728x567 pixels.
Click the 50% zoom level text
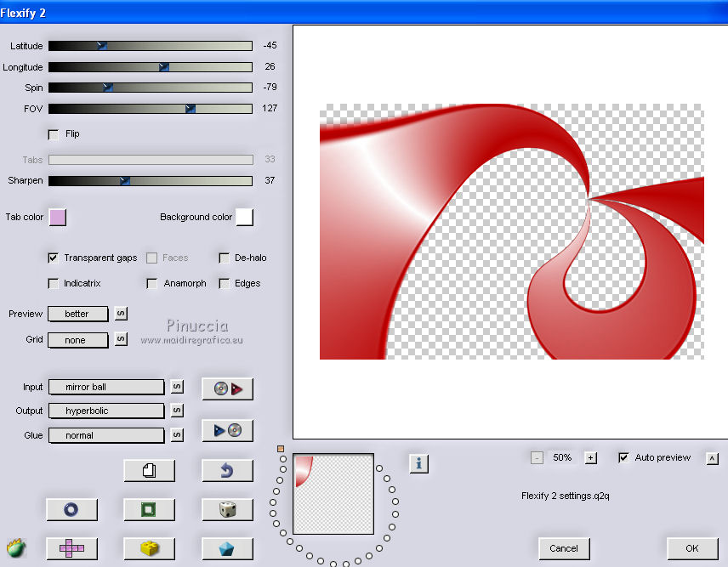[x=562, y=457]
